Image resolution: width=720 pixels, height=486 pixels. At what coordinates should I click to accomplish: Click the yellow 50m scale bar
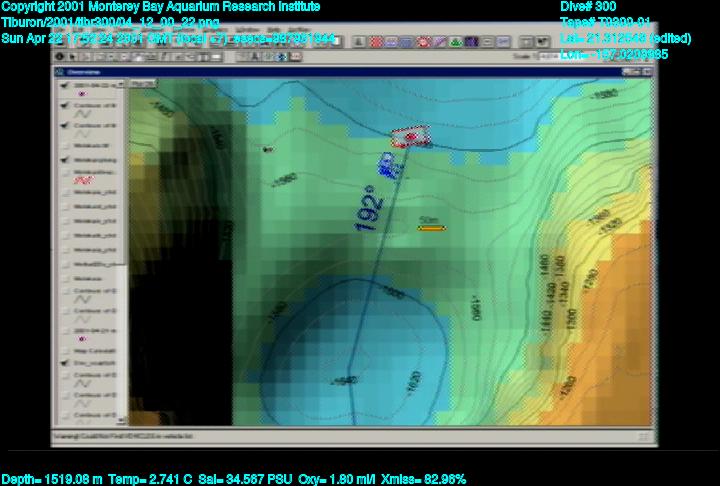(431, 228)
